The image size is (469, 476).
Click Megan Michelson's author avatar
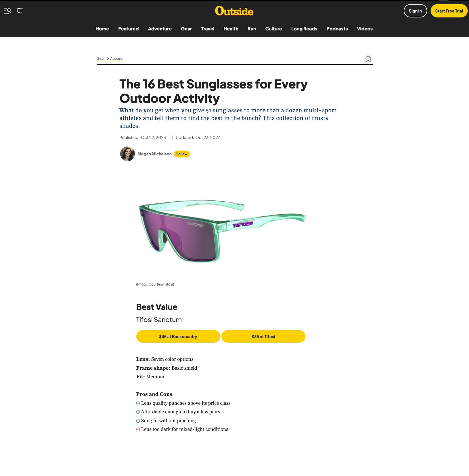tap(127, 154)
